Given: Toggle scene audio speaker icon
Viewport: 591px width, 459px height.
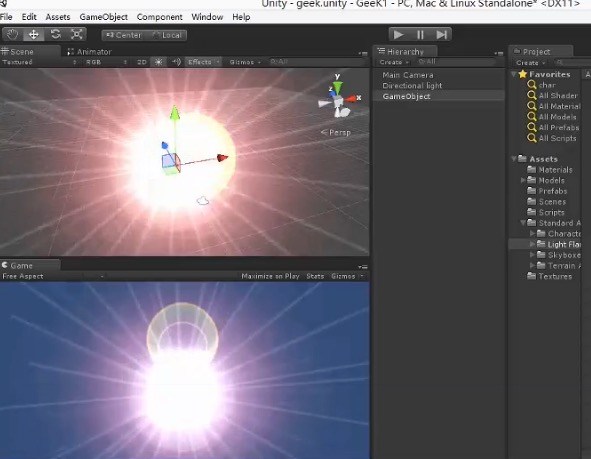Looking at the screenshot, I should [x=176, y=62].
